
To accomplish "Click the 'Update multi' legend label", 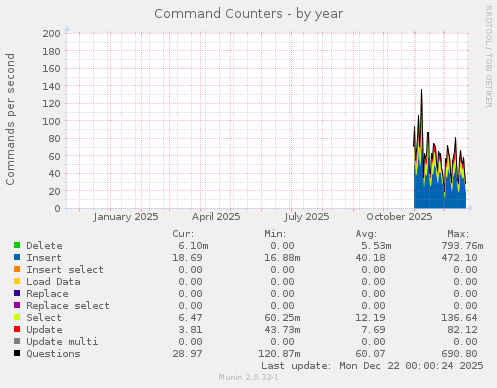I will point(62,342).
